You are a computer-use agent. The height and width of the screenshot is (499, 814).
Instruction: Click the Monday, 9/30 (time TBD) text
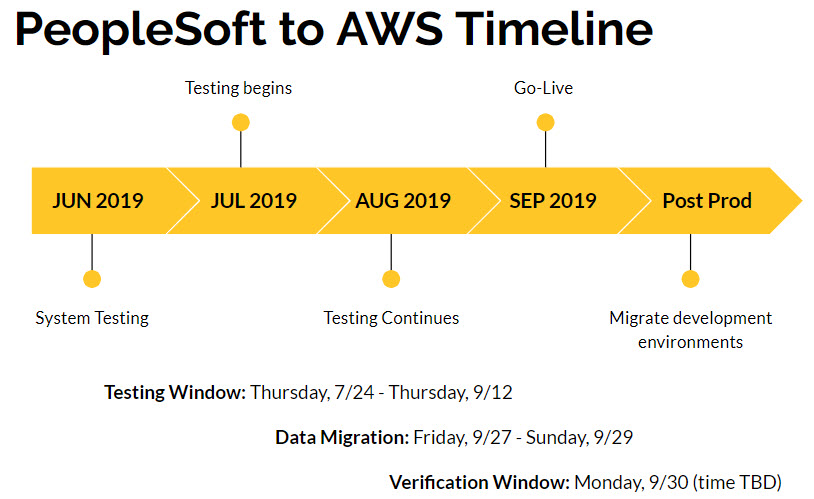[678, 482]
